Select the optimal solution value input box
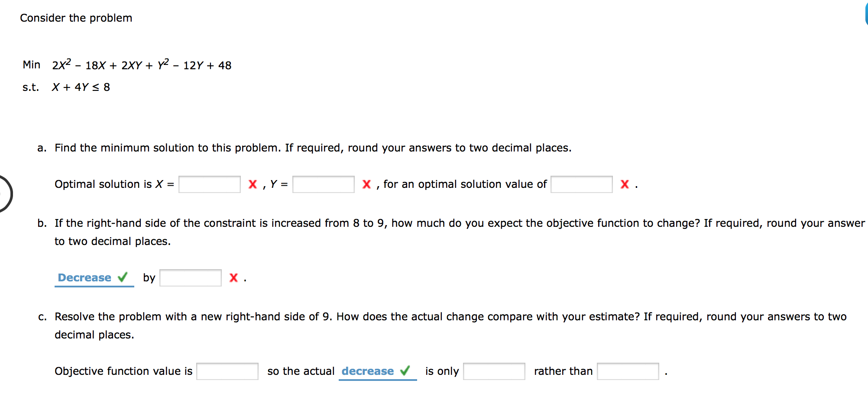868x406 pixels. [582, 184]
